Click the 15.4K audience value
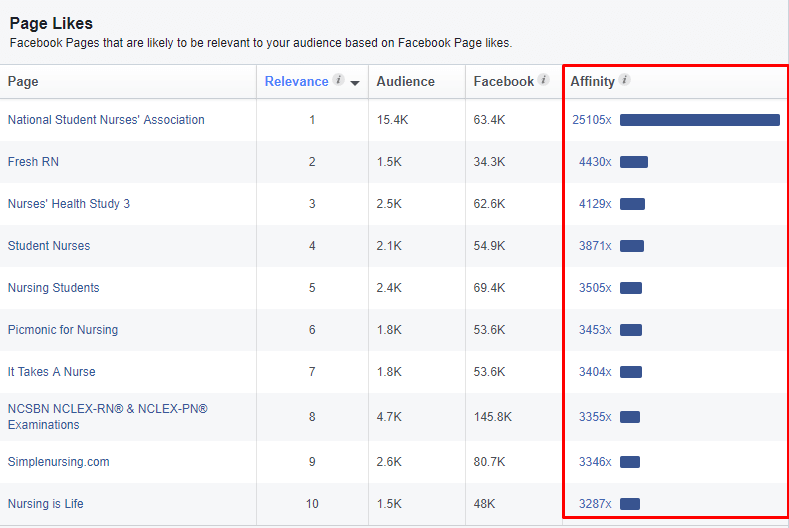The width and height of the screenshot is (789, 528). (392, 120)
